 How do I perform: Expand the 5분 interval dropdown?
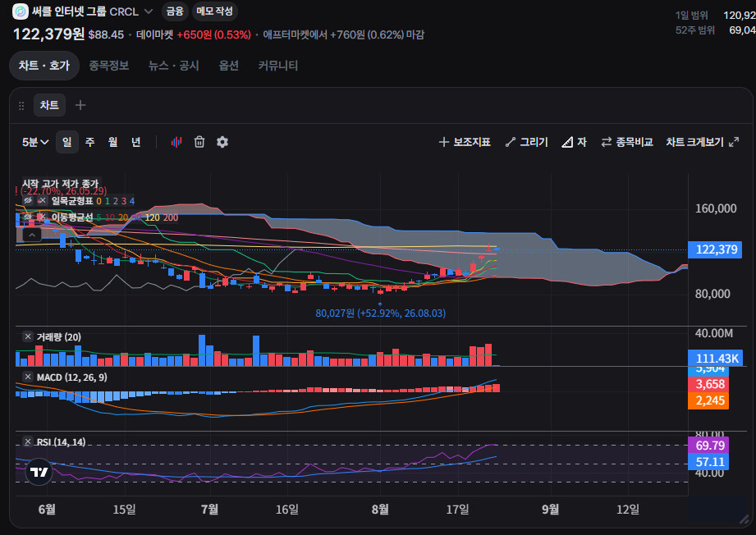[x=35, y=142]
